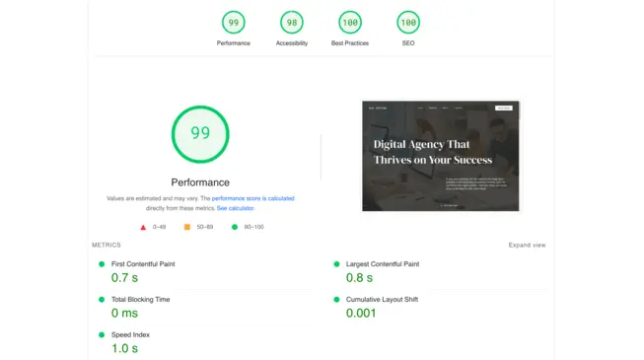Expand the metrics using Expand view
Screen dimensions: 644x360
pos(527,245)
